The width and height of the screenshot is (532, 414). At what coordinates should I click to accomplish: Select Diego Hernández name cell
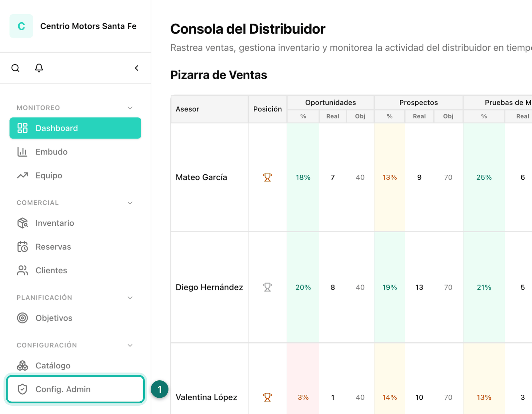[209, 287]
